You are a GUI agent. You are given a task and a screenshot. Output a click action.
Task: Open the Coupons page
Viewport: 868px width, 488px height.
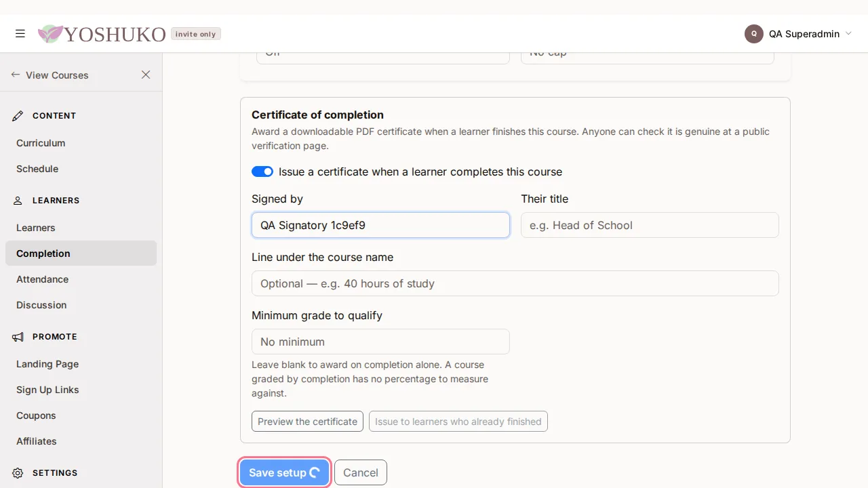click(81, 415)
